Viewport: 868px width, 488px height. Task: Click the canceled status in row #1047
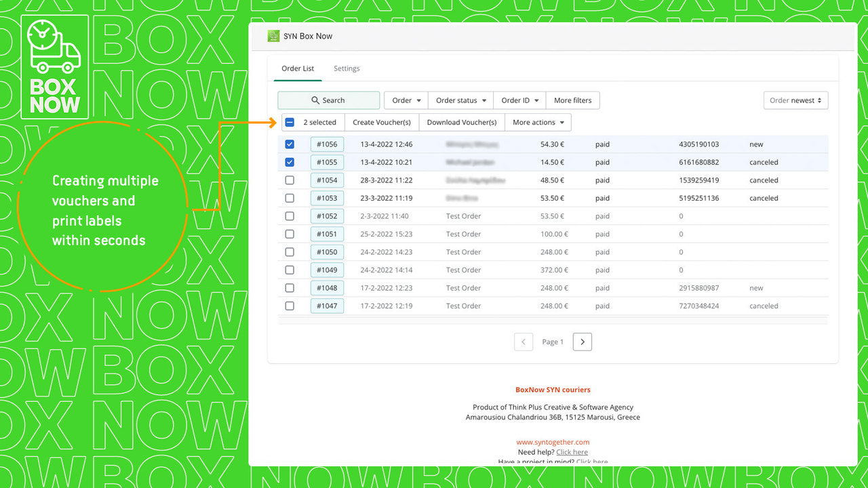[764, 306]
